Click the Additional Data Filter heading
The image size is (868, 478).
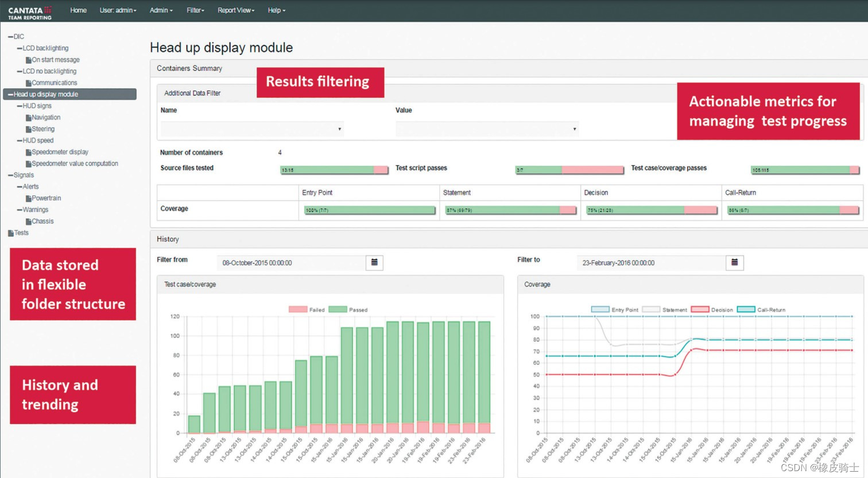192,93
